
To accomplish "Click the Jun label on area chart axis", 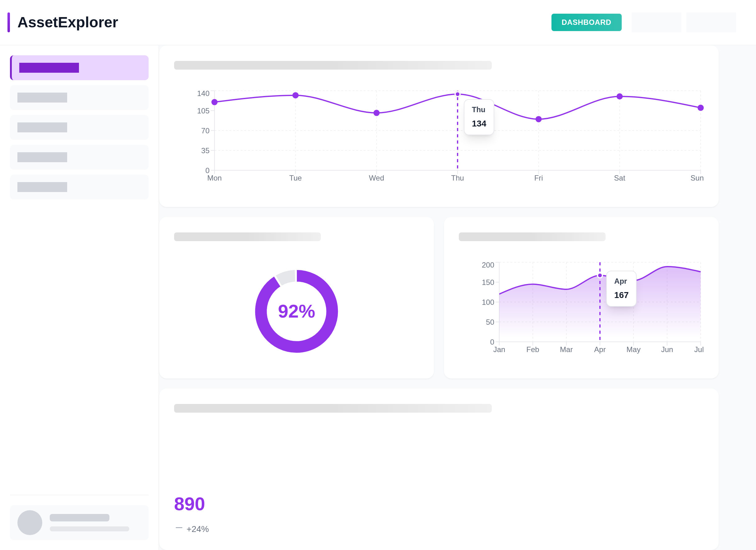I will click(667, 350).
